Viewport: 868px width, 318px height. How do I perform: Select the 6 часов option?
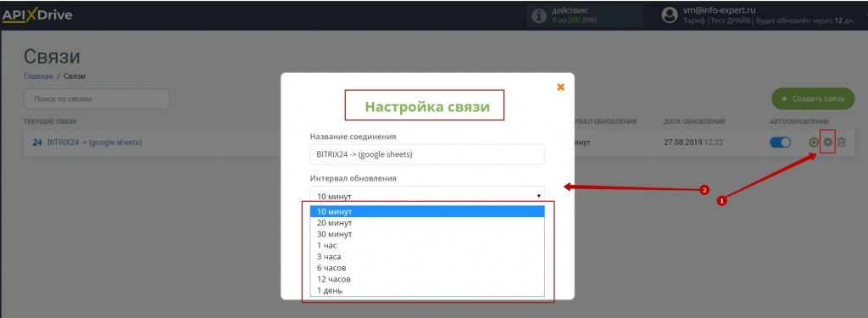(427, 268)
